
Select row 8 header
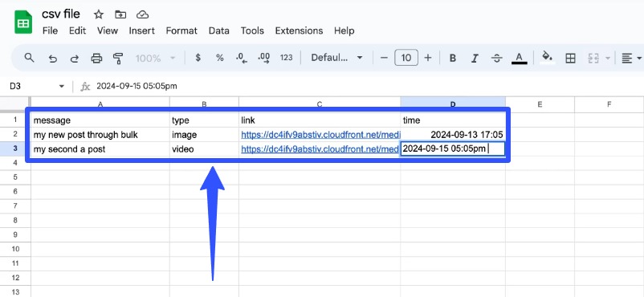pos(15,220)
